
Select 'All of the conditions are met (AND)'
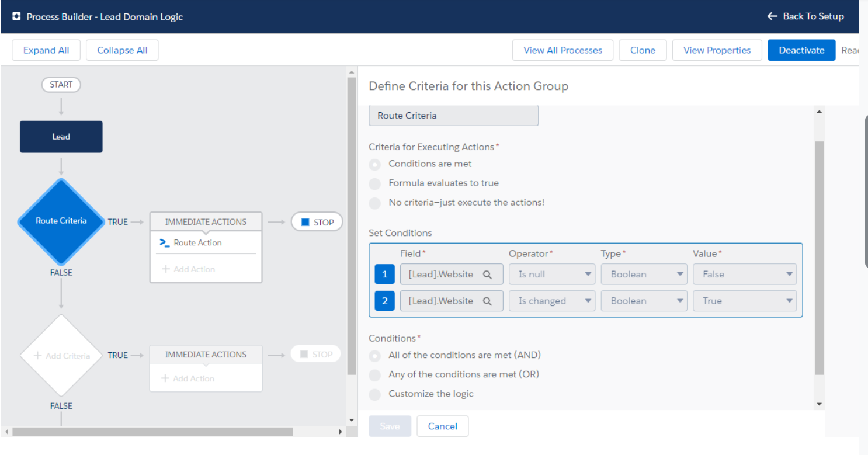[x=375, y=356]
